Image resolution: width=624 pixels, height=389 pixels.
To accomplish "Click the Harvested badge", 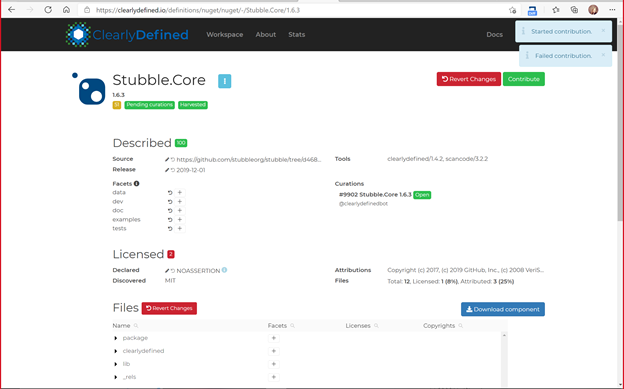I will [x=193, y=105].
